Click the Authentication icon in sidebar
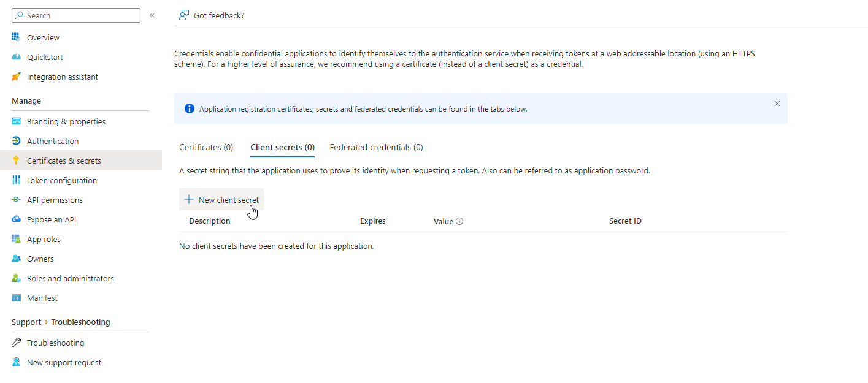868x383 pixels. pos(17,141)
